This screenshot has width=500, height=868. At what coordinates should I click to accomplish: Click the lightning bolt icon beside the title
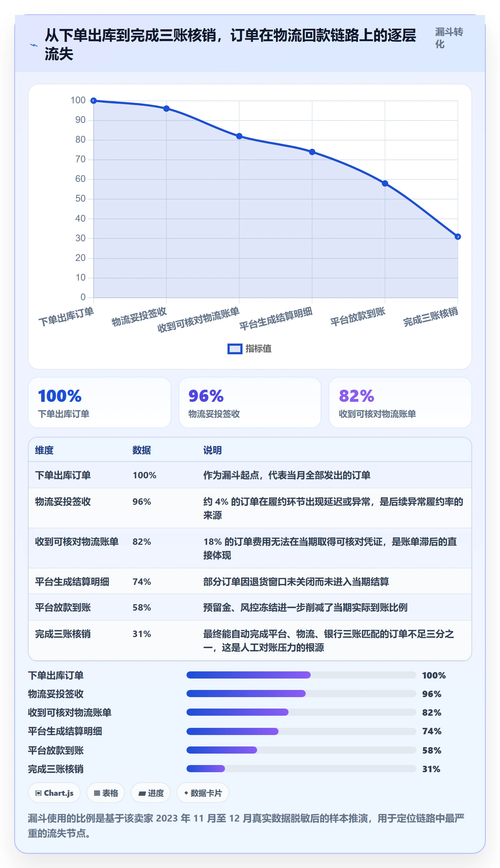(x=34, y=45)
